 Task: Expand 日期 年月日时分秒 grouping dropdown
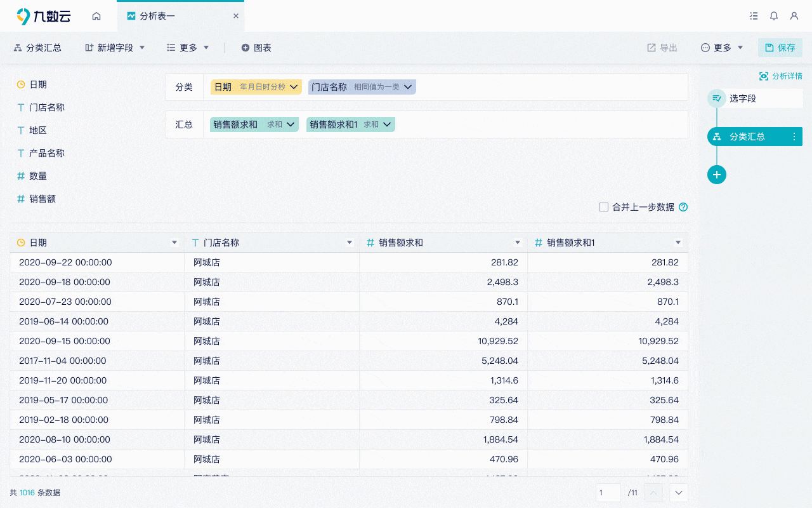pyautogui.click(x=294, y=87)
